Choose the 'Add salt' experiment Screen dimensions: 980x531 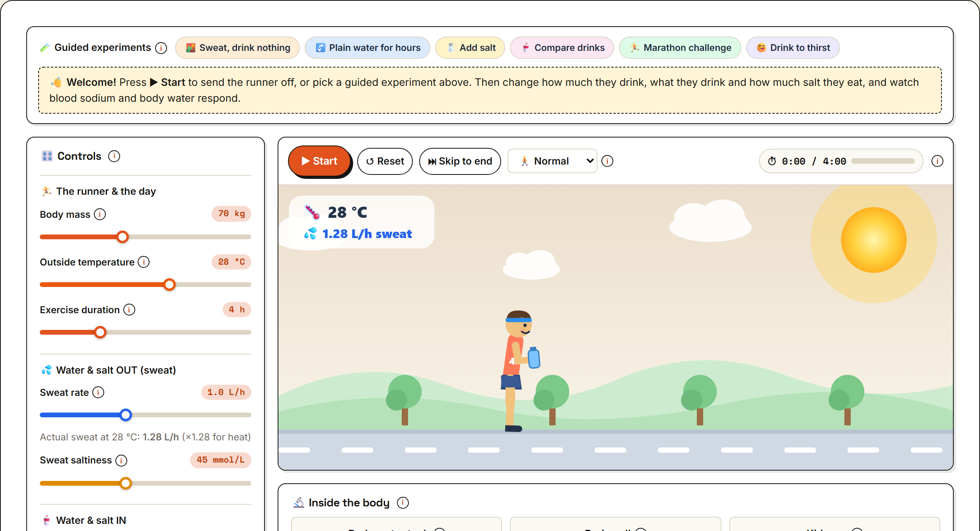(470, 48)
